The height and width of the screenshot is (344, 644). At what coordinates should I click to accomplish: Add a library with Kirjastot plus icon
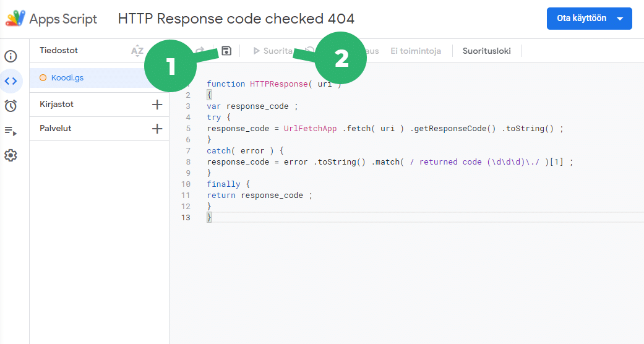[157, 105]
